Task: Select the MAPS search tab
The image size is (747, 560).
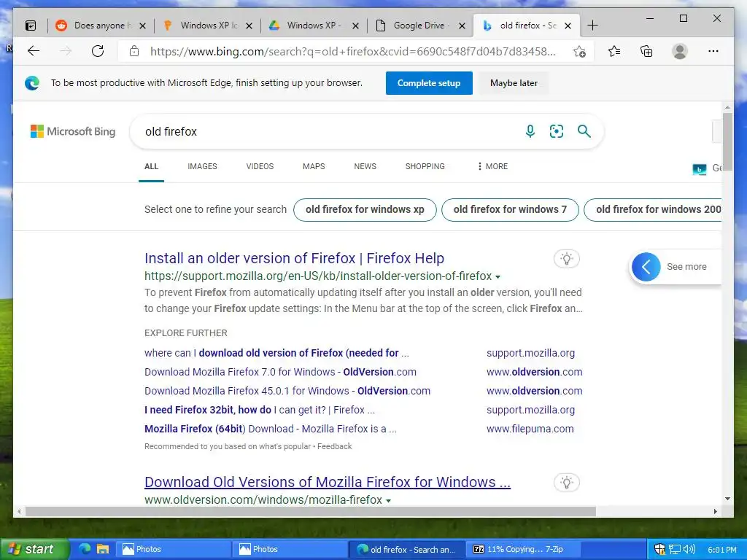Action: click(314, 166)
